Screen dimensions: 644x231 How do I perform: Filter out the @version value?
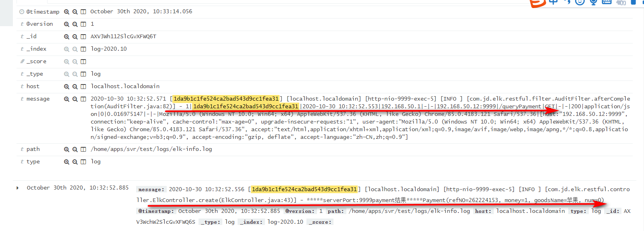coord(75,24)
